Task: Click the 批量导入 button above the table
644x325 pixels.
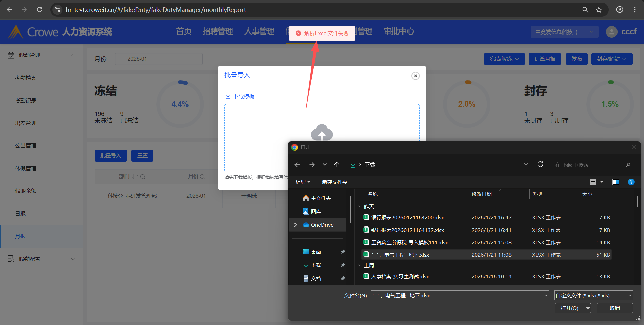Action: [x=111, y=156]
